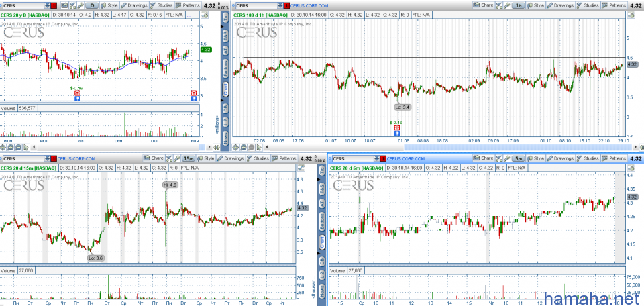Open Drawings menu in the 1h chart

[561, 6]
